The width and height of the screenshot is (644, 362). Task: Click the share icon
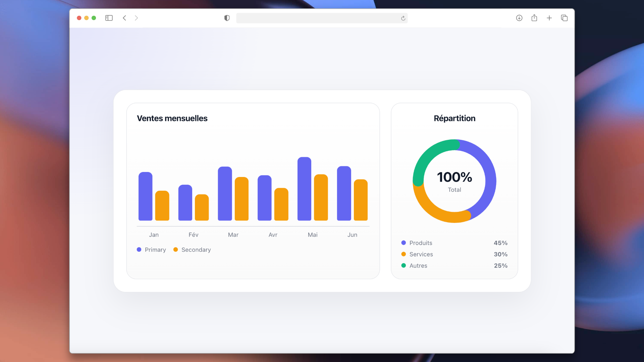coord(534,18)
